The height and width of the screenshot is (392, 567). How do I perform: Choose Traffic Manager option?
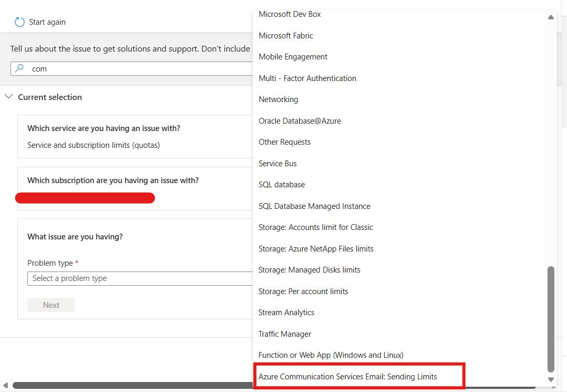pyautogui.click(x=285, y=334)
